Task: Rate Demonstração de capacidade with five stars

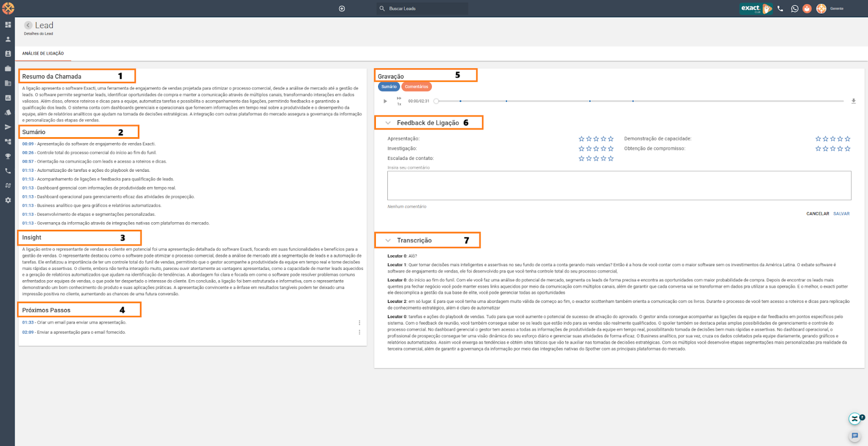Action: pos(848,139)
